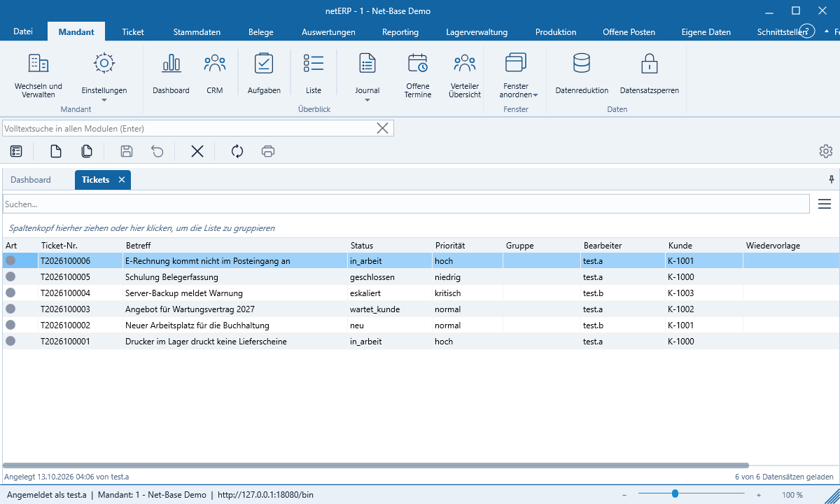Open the Dashboard icon in ribbon
This screenshot has width=840, height=504.
click(x=171, y=64)
